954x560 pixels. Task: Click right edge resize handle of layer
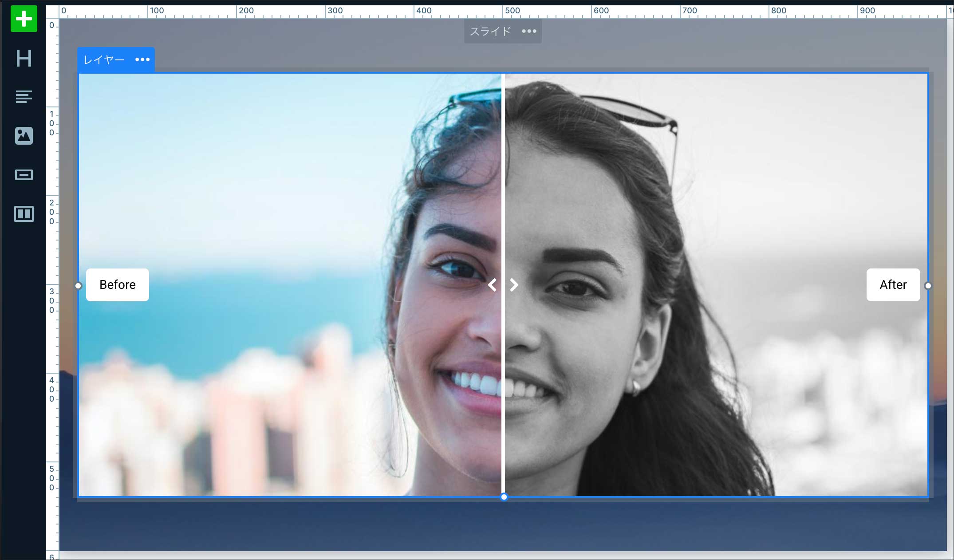[928, 286]
